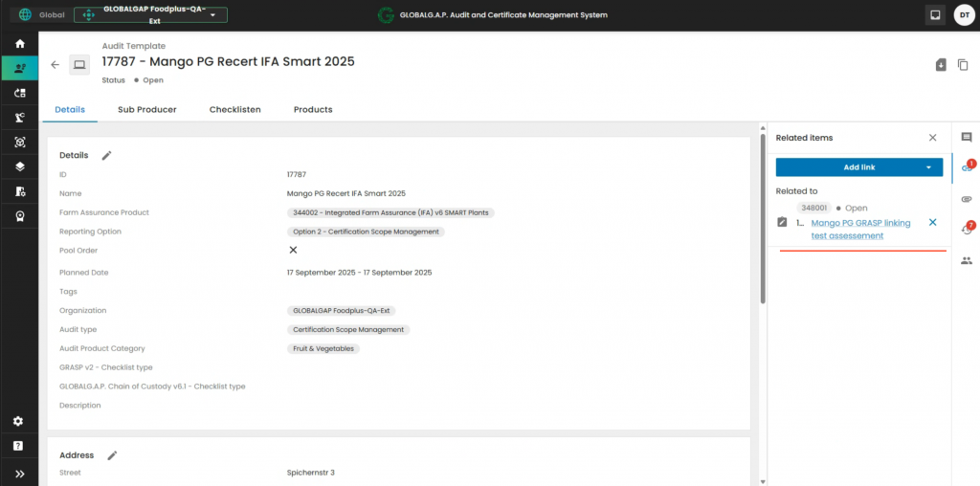The image size is (980, 486).
Task: Open the attachments paperclip icon
Action: click(966, 199)
